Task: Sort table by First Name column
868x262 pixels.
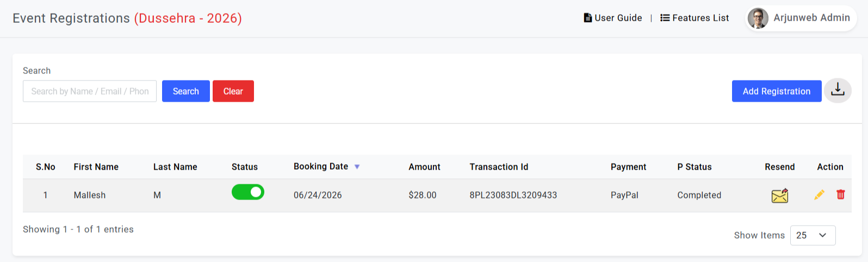Action: pos(96,167)
